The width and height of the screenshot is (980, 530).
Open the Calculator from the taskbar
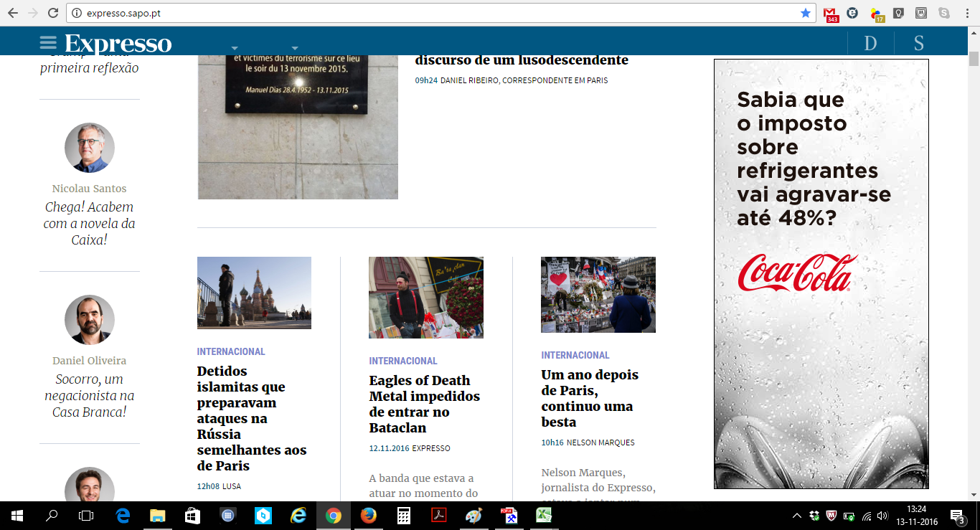(x=404, y=516)
